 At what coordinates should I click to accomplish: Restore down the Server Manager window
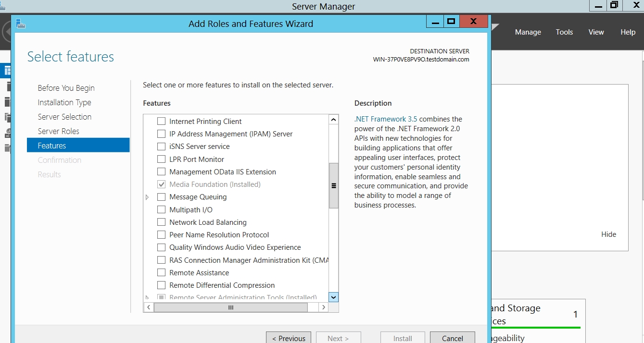pos(614,6)
